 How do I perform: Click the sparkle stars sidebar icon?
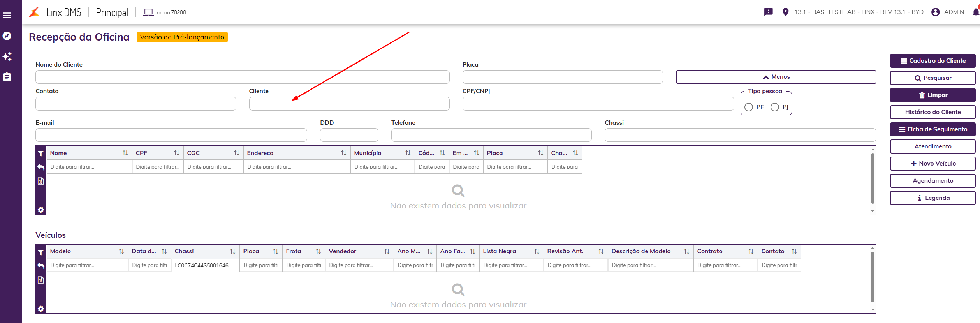point(7,56)
